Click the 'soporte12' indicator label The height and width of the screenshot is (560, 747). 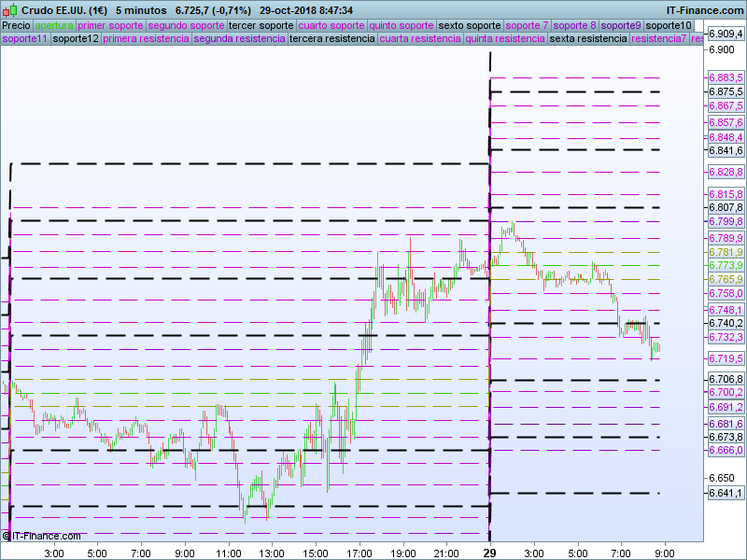coord(76,39)
